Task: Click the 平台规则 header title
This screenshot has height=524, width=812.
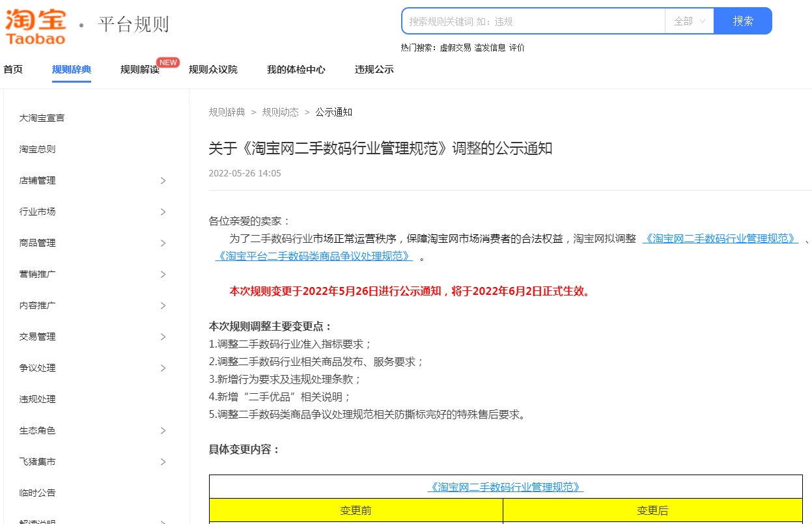Action: (x=133, y=24)
